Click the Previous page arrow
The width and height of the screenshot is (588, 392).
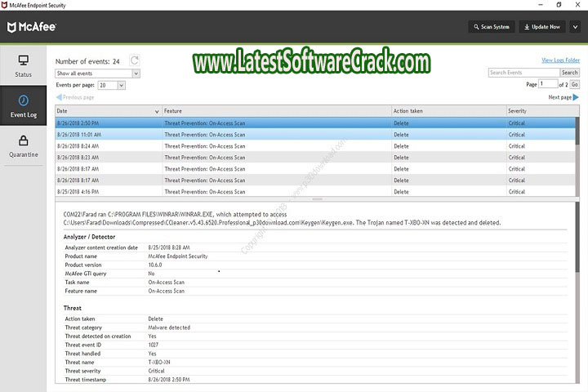click(x=59, y=97)
